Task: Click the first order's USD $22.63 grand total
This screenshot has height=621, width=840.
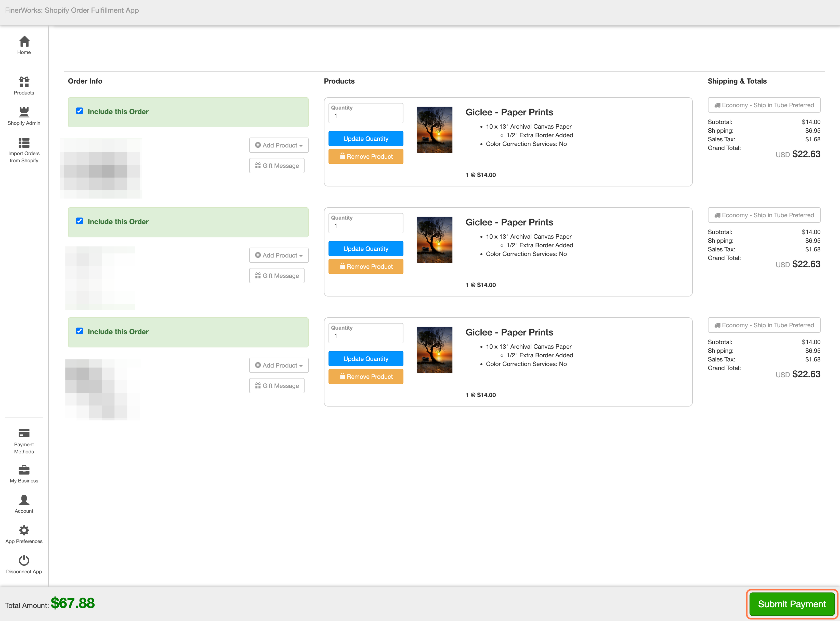Action: click(798, 154)
